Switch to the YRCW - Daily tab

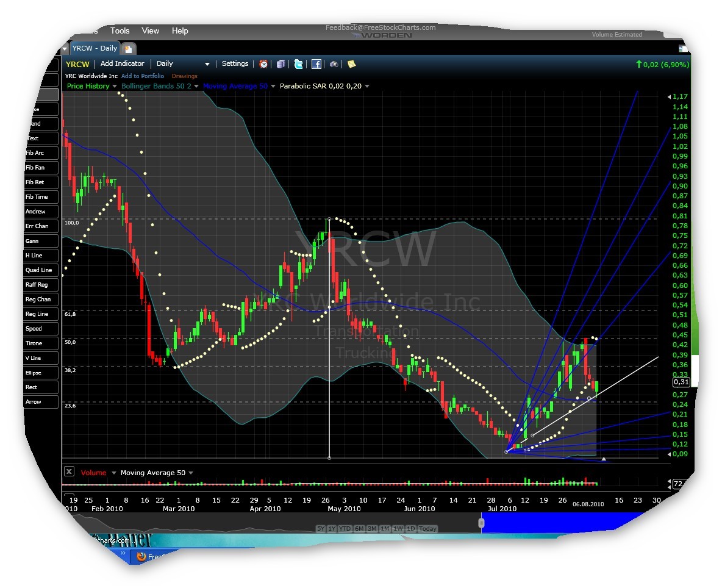95,48
